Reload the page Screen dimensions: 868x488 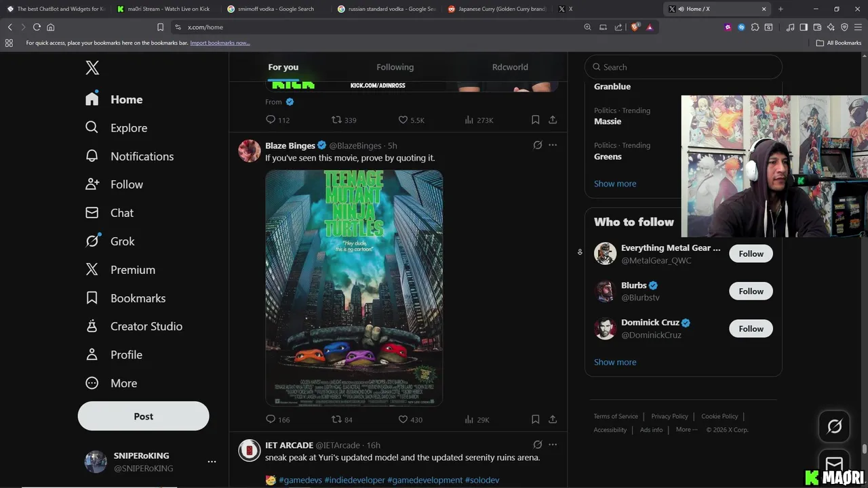point(37,27)
